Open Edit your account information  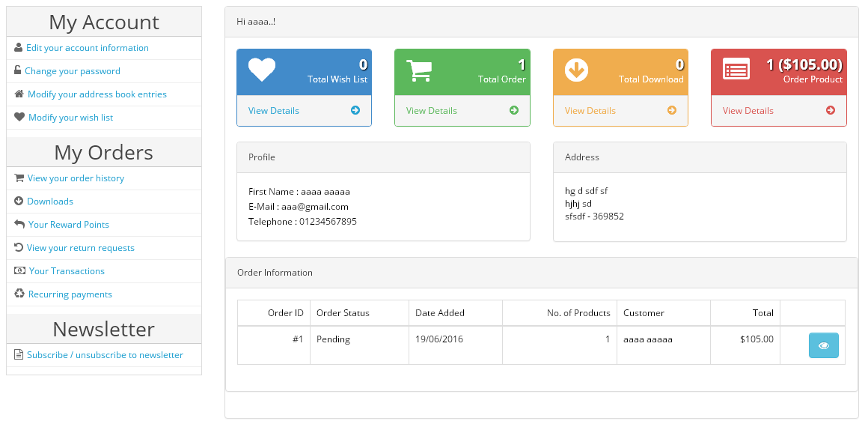[88, 48]
